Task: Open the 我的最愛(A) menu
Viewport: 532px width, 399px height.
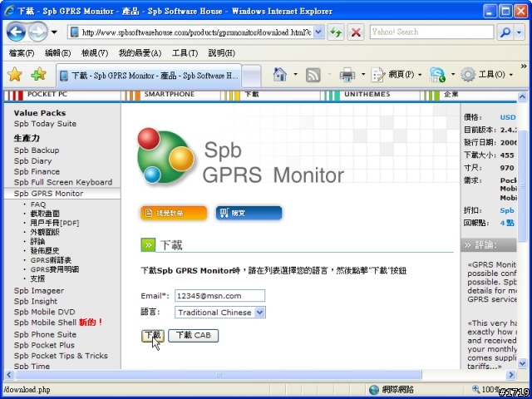Action: pyautogui.click(x=140, y=53)
